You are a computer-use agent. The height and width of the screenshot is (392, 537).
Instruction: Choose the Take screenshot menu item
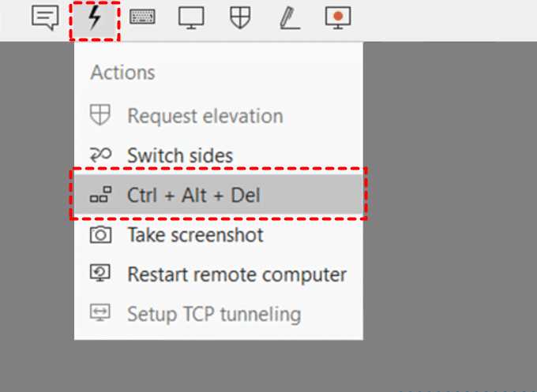tap(195, 235)
